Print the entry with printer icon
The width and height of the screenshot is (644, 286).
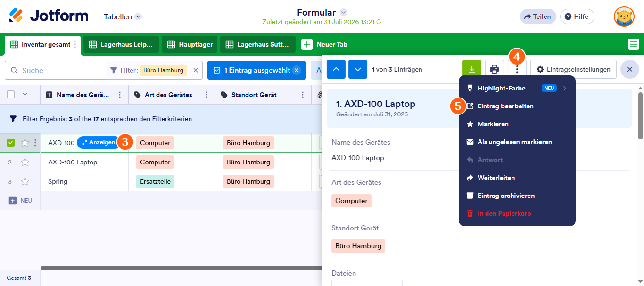(x=495, y=69)
